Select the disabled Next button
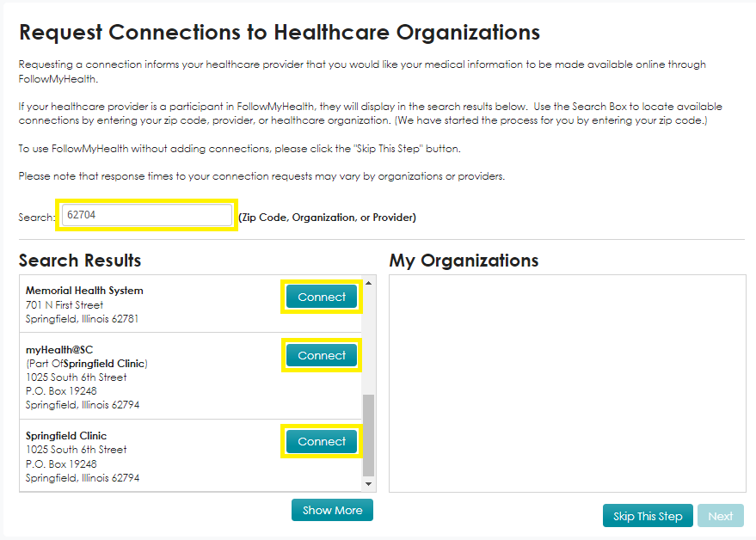756x540 pixels. [x=721, y=515]
